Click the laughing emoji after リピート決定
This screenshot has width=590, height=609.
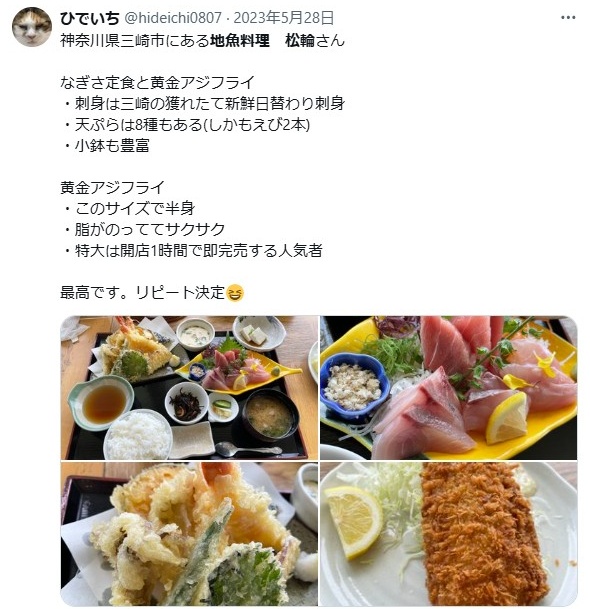click(x=235, y=292)
